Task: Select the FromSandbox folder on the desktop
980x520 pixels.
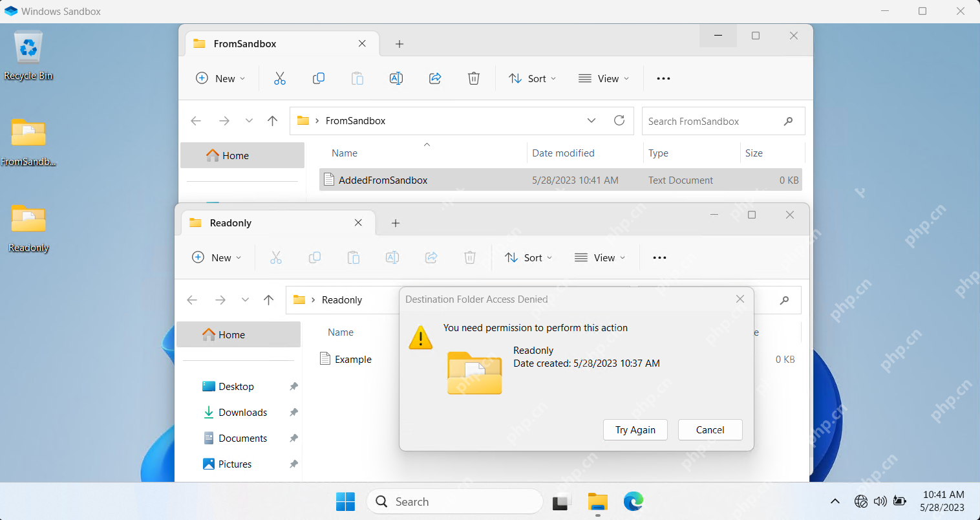Action: coord(28,142)
